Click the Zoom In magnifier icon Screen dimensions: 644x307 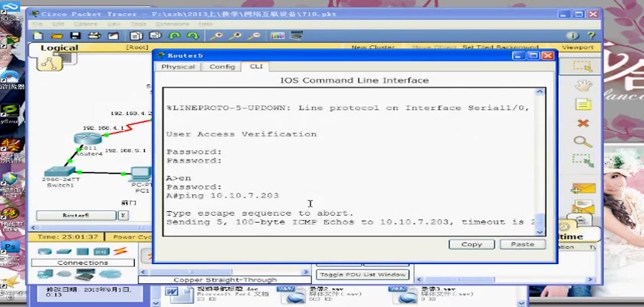click(216, 36)
